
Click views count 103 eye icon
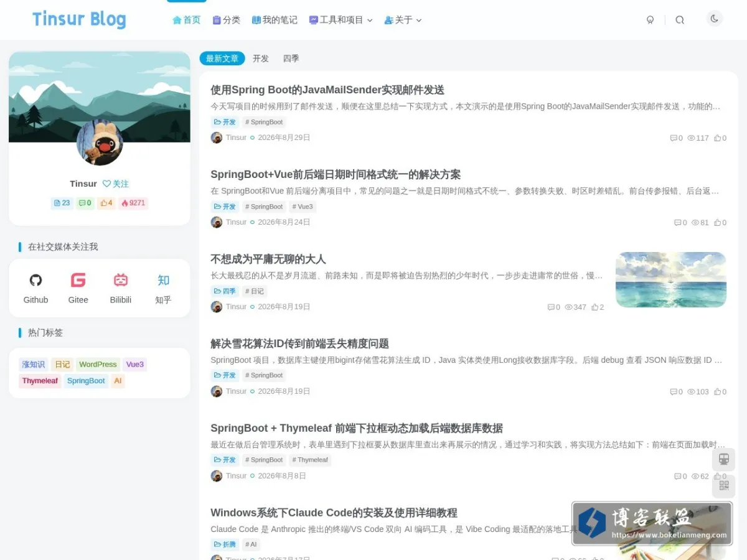(x=691, y=392)
